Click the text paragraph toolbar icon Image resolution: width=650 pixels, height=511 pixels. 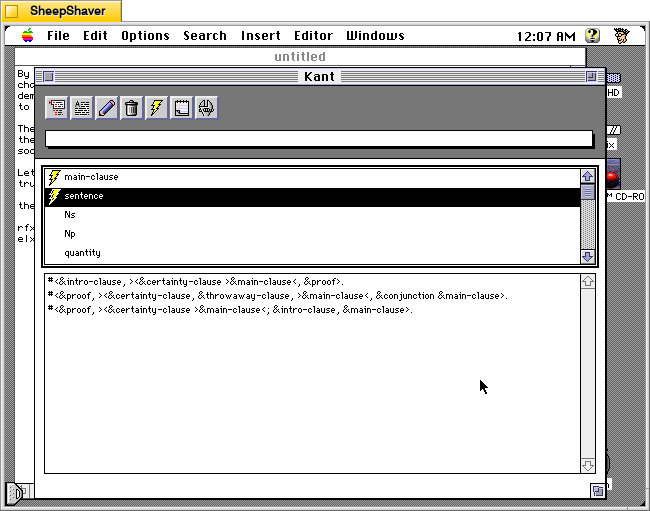pyautogui.click(x=82, y=108)
